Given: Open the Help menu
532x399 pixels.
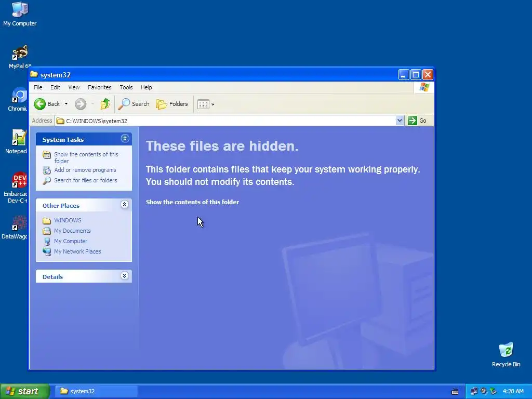Looking at the screenshot, I should coord(146,87).
